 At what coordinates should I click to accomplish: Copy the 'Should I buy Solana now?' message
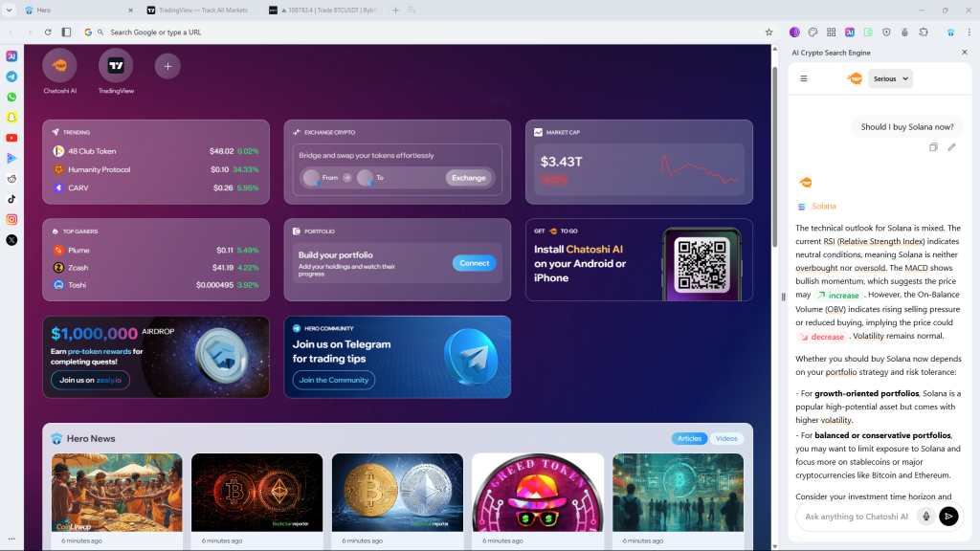point(933,147)
